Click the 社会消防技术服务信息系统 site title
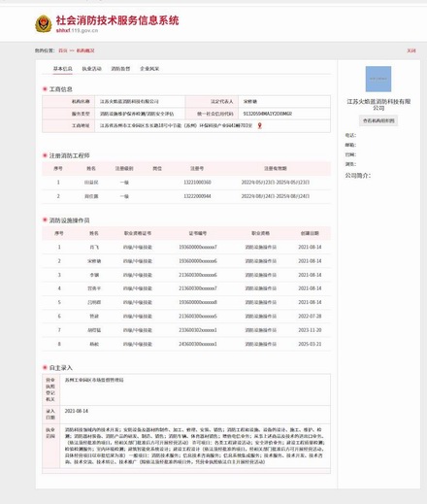427x504 pixels. point(117,20)
